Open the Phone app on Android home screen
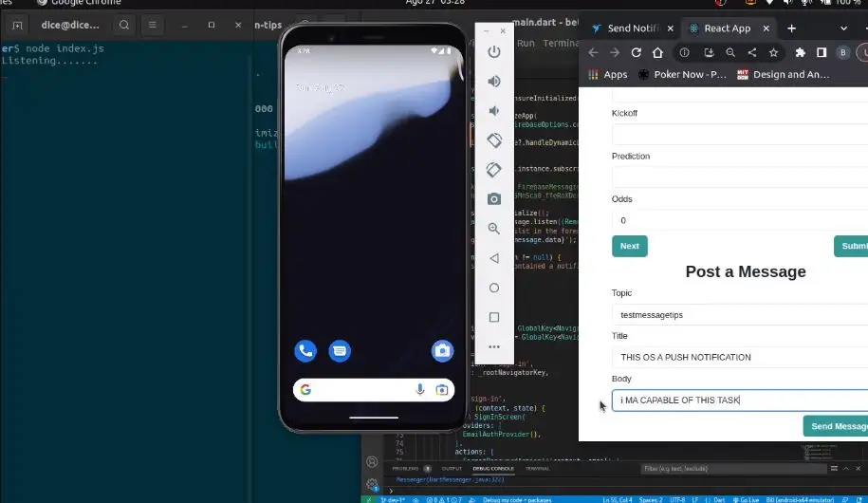Viewport: 868px width, 503px height. click(x=305, y=351)
